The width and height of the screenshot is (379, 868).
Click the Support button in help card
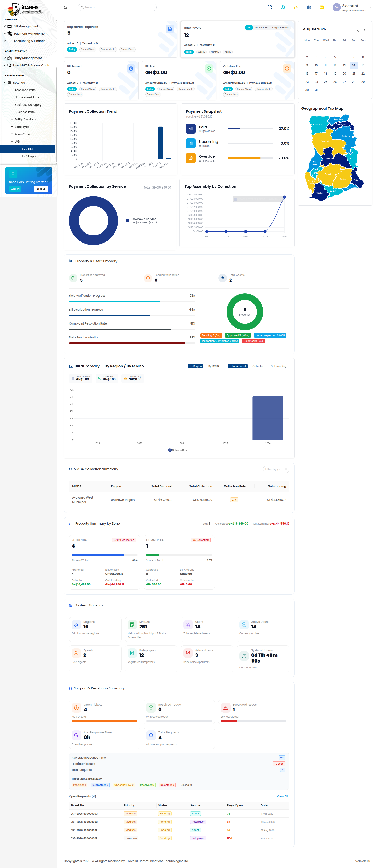(x=15, y=189)
